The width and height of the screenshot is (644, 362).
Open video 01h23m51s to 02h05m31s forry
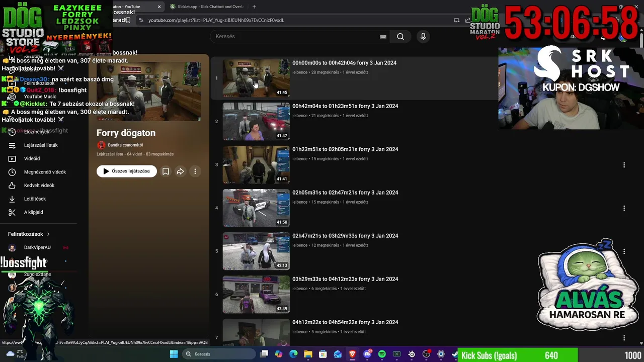[x=345, y=149]
